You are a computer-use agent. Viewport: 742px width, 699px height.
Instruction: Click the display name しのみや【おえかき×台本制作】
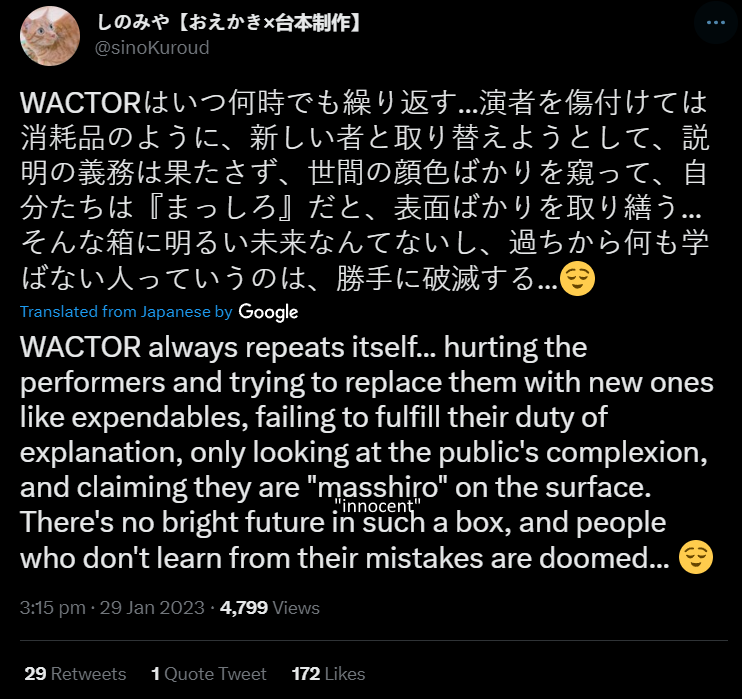coord(228,22)
